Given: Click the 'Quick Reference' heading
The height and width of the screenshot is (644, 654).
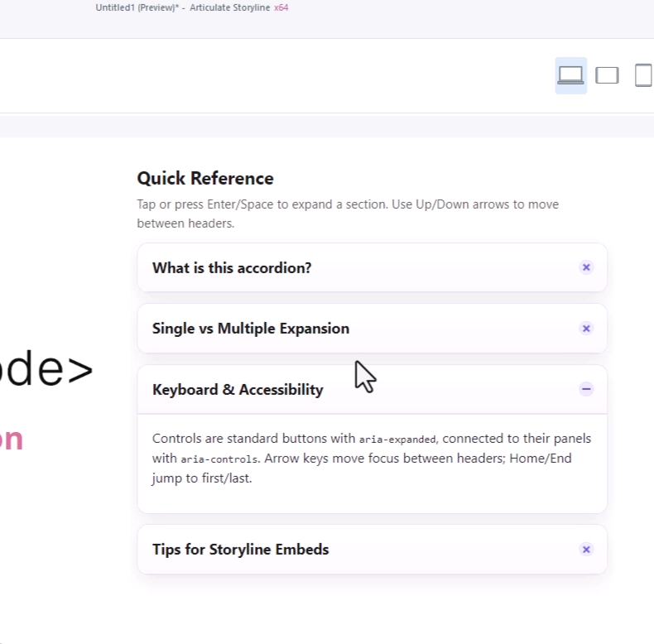Looking at the screenshot, I should pyautogui.click(x=204, y=178).
